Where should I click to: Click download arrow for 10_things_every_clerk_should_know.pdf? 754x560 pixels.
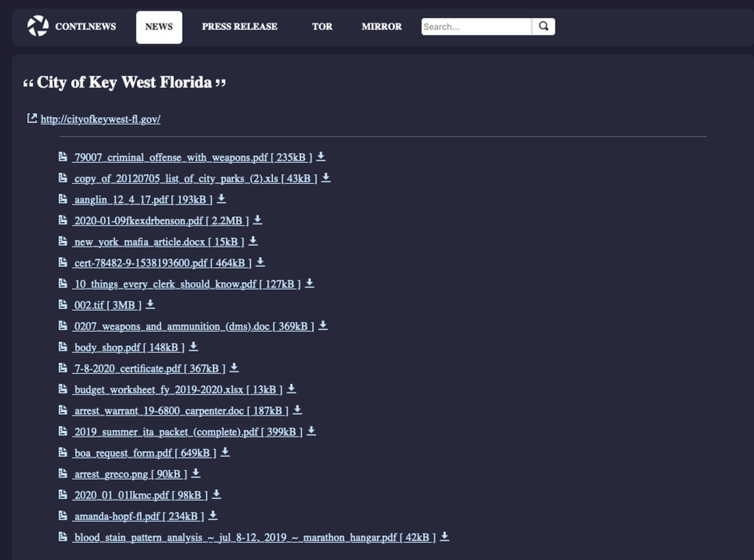pos(309,283)
